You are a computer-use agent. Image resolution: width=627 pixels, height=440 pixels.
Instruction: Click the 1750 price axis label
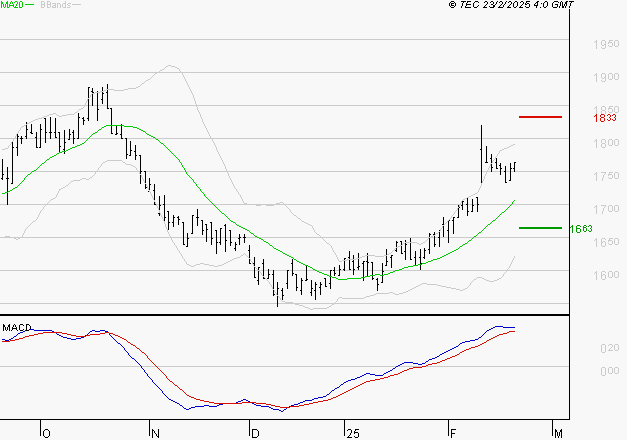click(606, 176)
